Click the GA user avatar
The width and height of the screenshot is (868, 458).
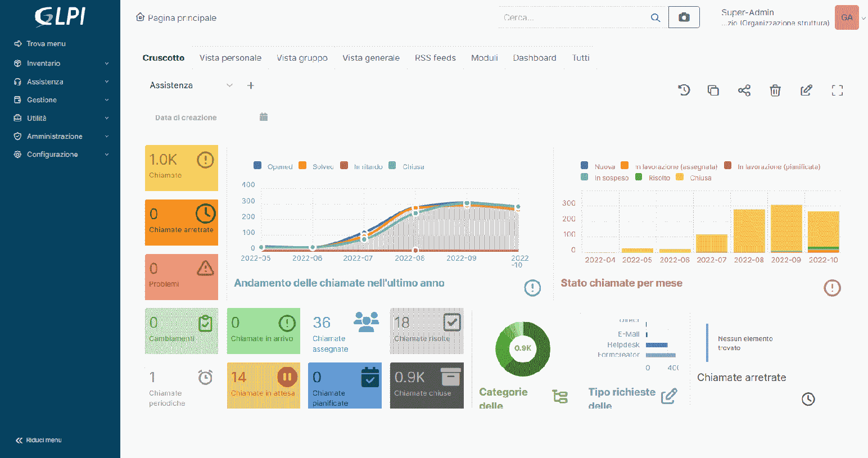847,17
